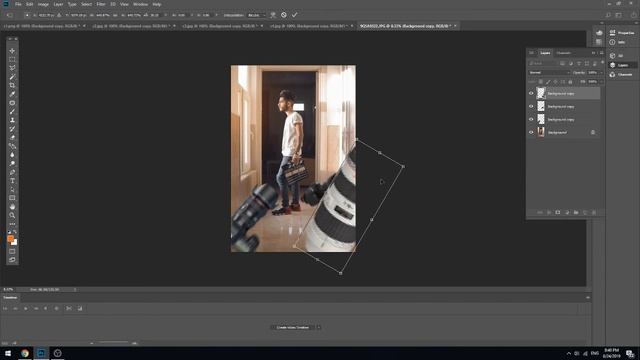Click the Create Video Timeline button
Image resolution: width=640 pixels, height=360 pixels.
tap(293, 327)
